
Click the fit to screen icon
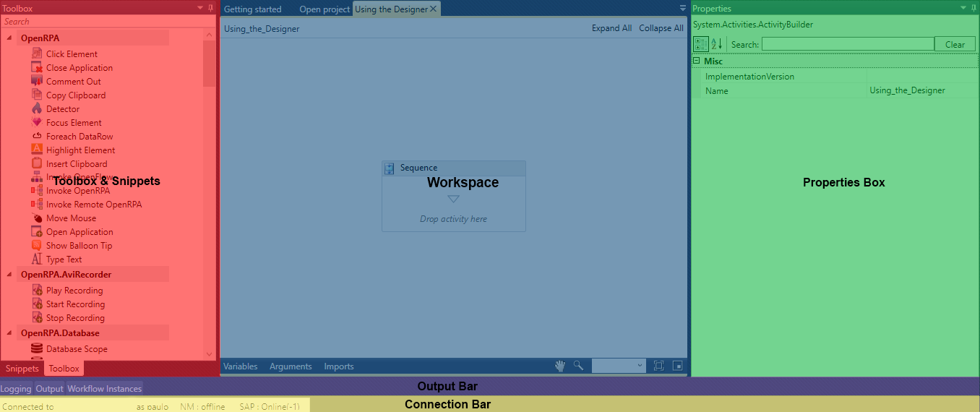[658, 366]
